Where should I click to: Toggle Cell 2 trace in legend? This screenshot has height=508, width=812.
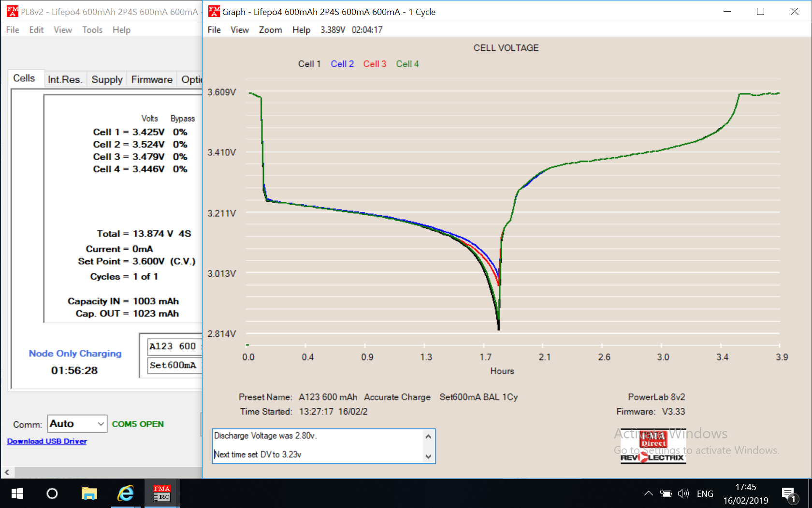[x=342, y=64]
